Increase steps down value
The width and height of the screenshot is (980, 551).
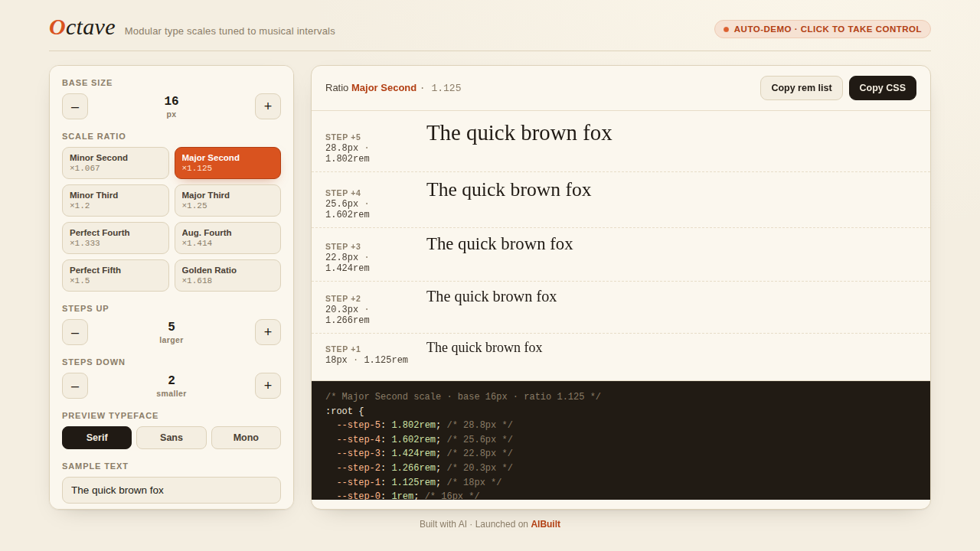[x=268, y=386]
